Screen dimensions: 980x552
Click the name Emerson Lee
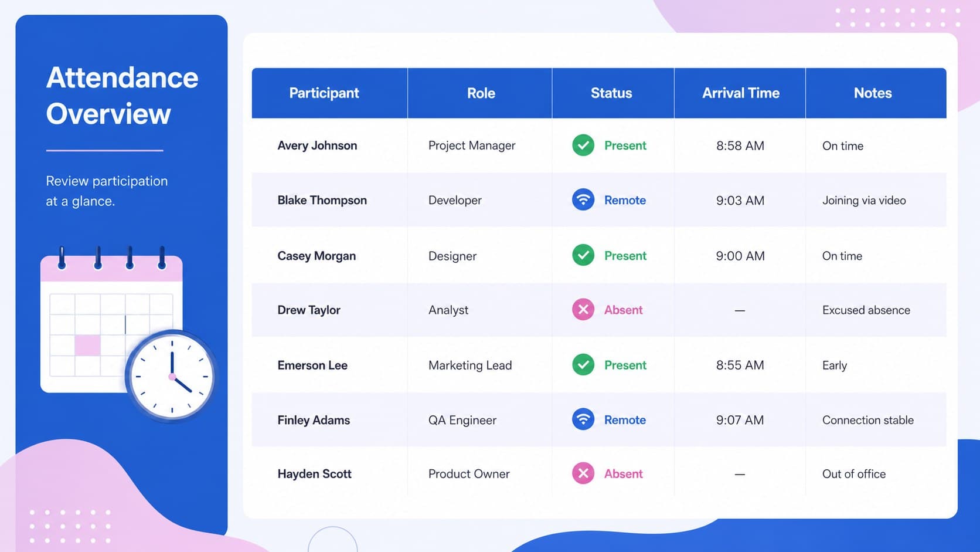[x=312, y=365]
